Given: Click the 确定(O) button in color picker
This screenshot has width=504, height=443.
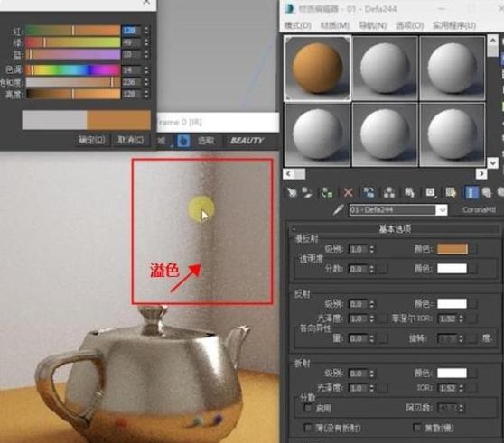Looking at the screenshot, I should click(x=92, y=140).
